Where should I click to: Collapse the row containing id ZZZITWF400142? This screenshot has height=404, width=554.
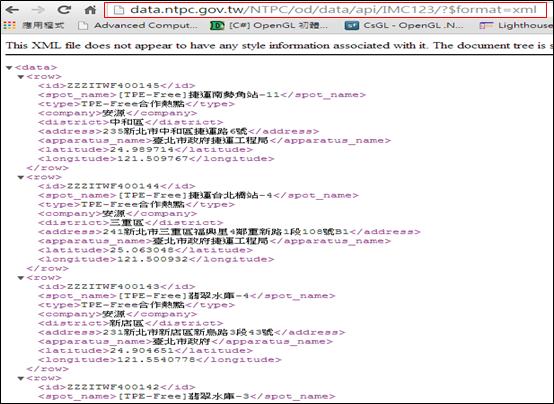pos(21,378)
